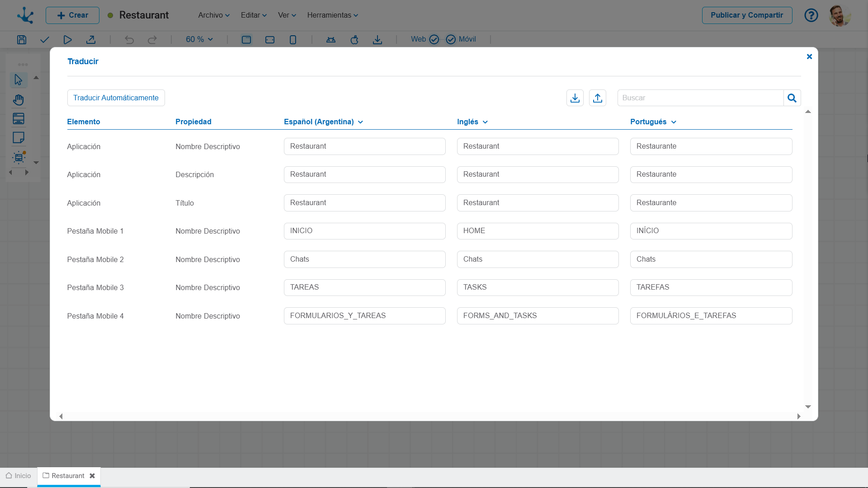Click the save icon in toolbar

click(21, 40)
